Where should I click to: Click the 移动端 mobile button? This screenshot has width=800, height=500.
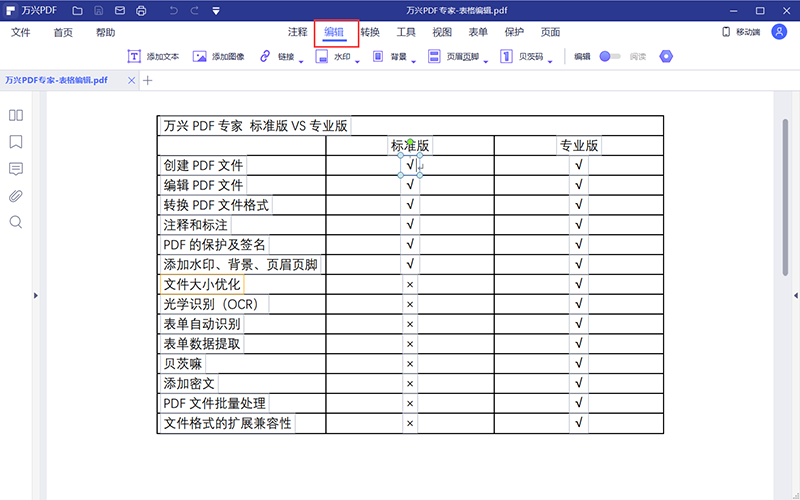741,32
